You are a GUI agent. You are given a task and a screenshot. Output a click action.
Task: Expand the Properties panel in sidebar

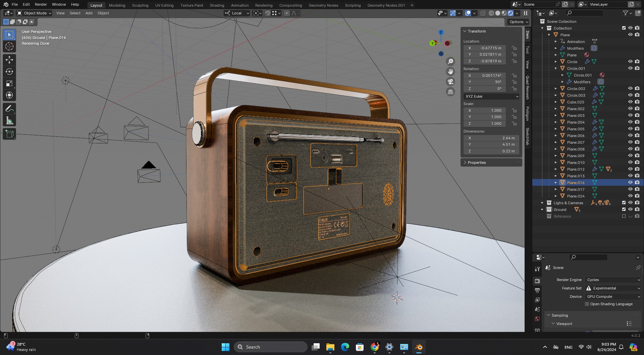[x=491, y=163]
